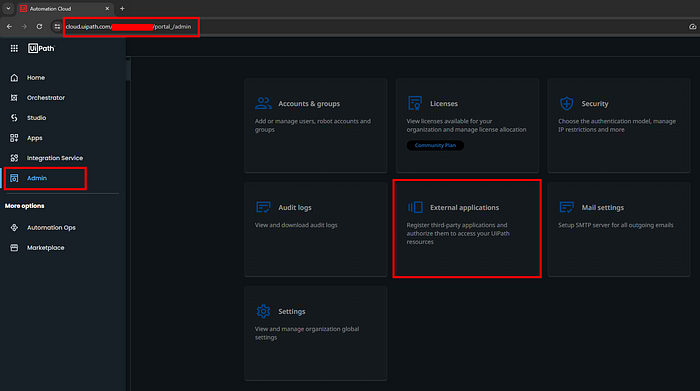Switch to the Automation Cloud tab
The image size is (700, 391).
pyautogui.click(x=65, y=8)
